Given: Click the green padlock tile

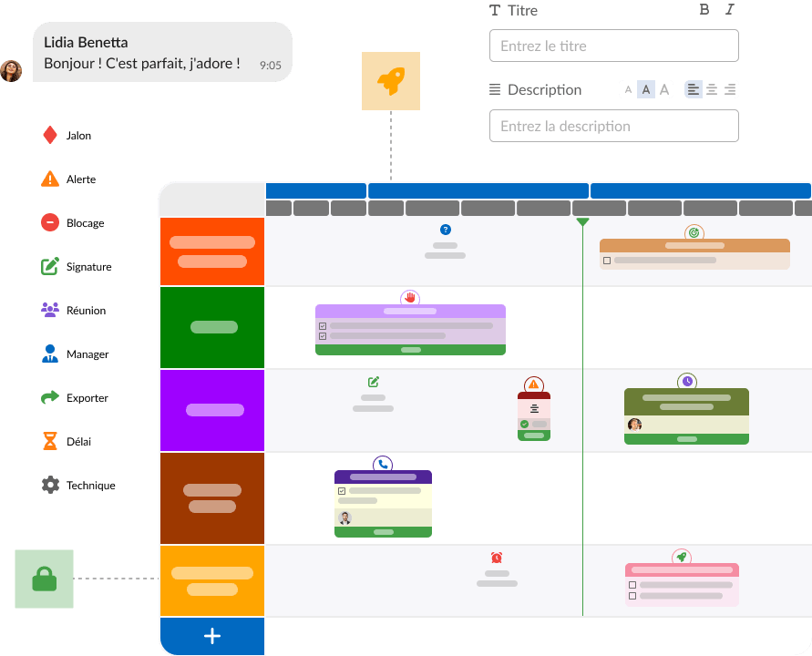Looking at the screenshot, I should point(44,579).
